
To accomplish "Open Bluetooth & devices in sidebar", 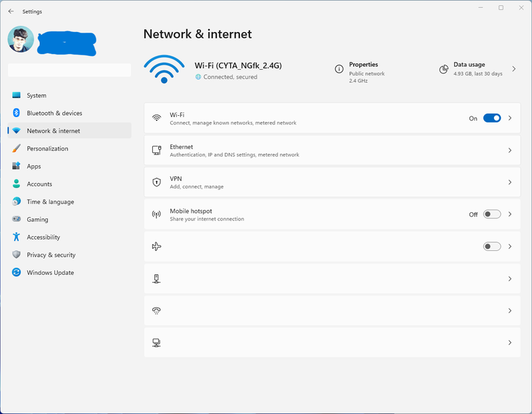I will (x=55, y=113).
